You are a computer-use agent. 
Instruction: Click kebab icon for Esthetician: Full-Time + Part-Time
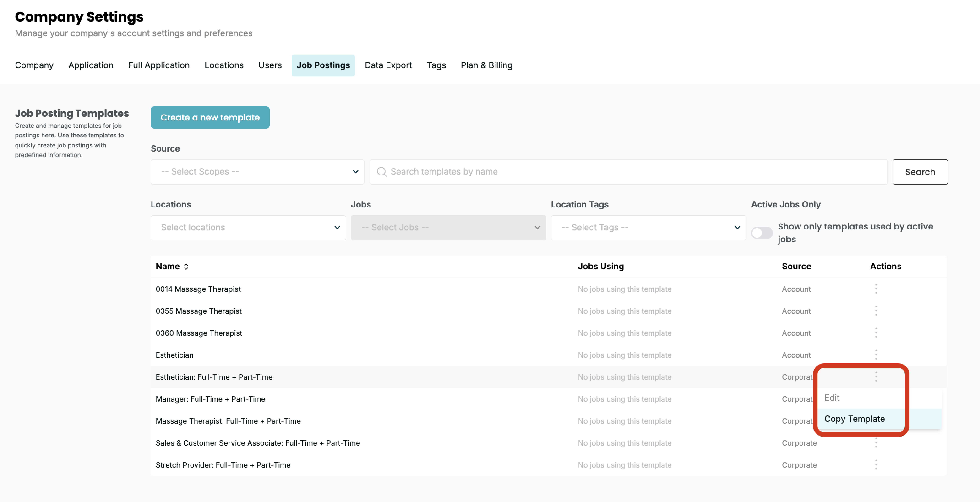876,377
